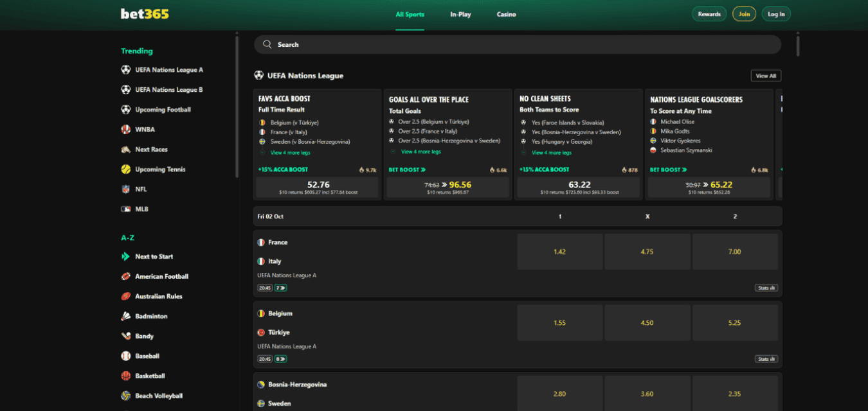Click the Log In button
Viewport: 868px width, 411px height.
[776, 14]
